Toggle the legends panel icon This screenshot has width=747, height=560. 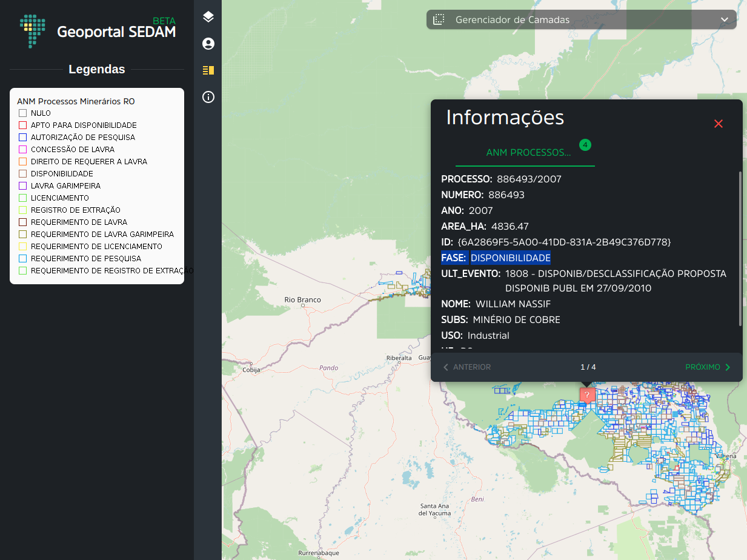(208, 70)
